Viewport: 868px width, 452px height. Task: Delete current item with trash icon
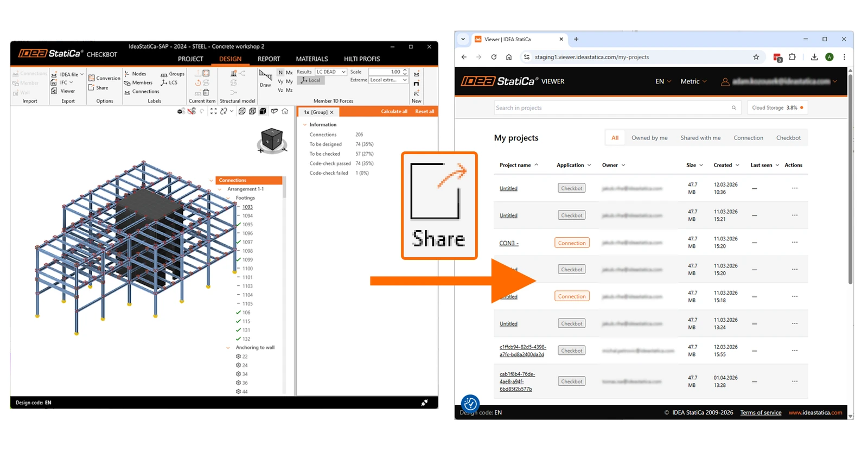click(206, 92)
